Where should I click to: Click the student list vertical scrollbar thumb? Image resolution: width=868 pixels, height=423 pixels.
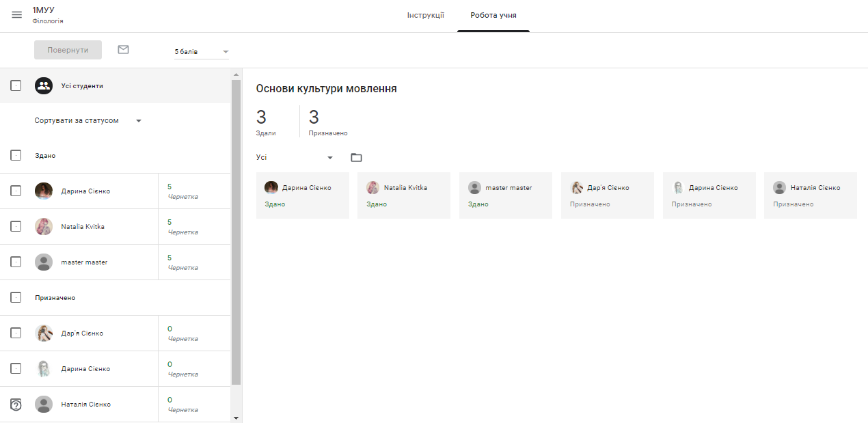click(x=236, y=232)
